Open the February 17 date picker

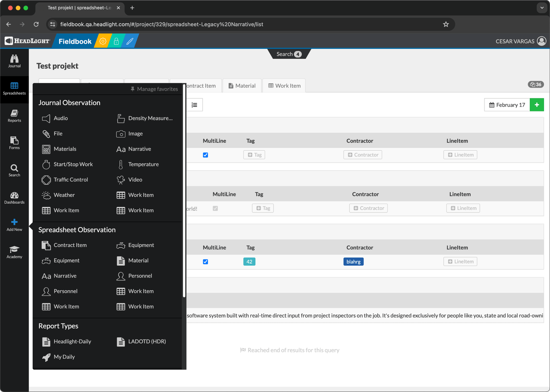pyautogui.click(x=507, y=105)
